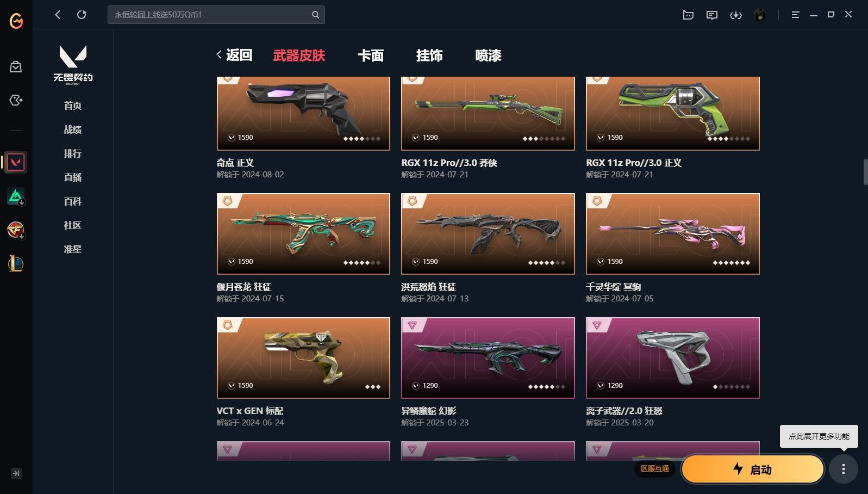Select the League of Legends sidebar icon
Screen dimensions: 868x494
tap(16, 264)
